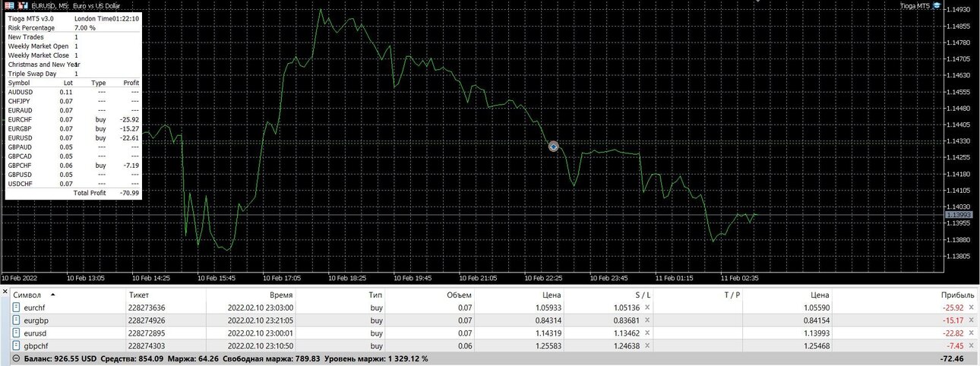
Task: Click the AUDUSD row in Tioga panel
Action: pyautogui.click(x=73, y=92)
